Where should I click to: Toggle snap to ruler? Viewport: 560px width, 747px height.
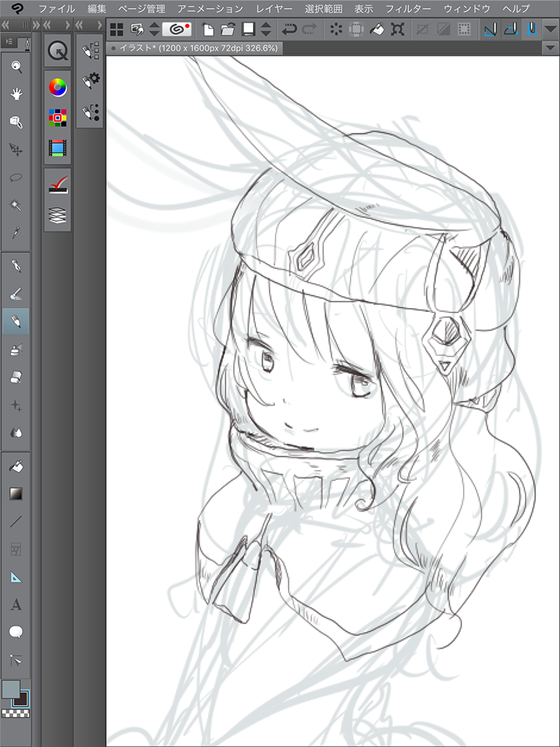pos(491,29)
